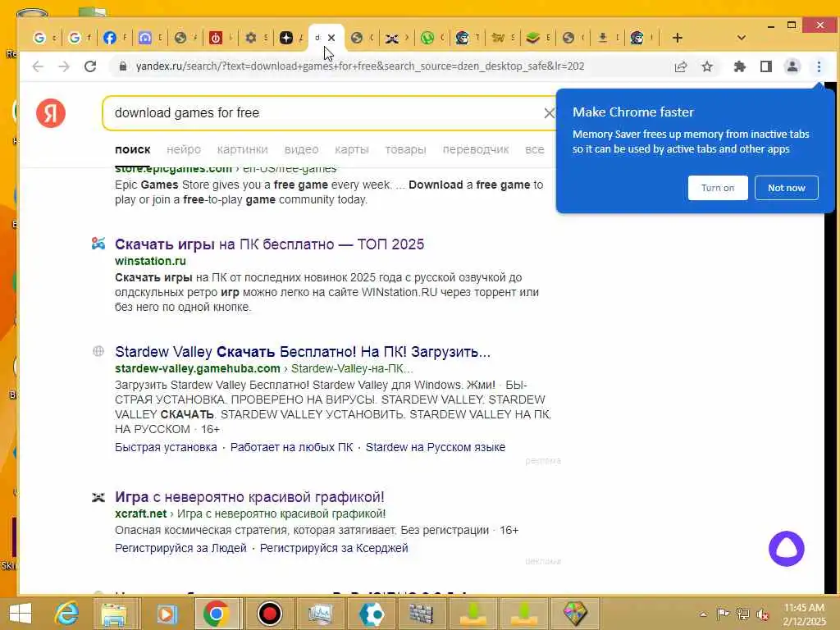840x630 pixels.
Task: Open 'Скачать игры на ПК бесплатно — ТОП 2025'
Action: coord(269,244)
